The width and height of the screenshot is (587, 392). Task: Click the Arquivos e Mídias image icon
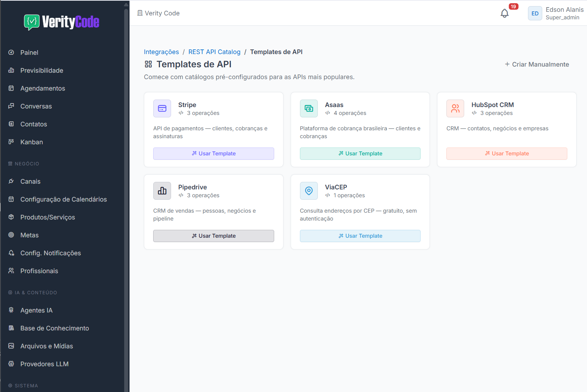click(x=11, y=346)
